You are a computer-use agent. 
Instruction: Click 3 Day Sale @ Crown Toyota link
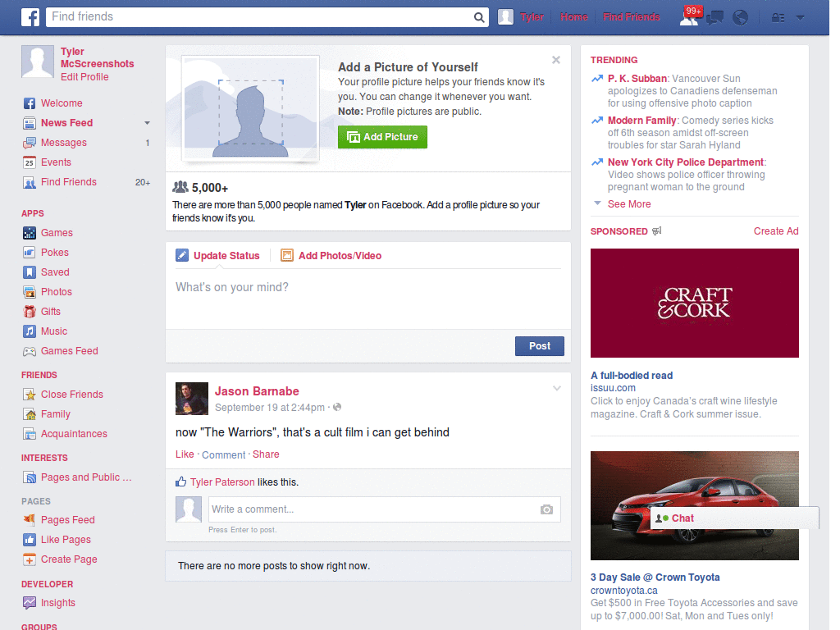click(x=655, y=577)
